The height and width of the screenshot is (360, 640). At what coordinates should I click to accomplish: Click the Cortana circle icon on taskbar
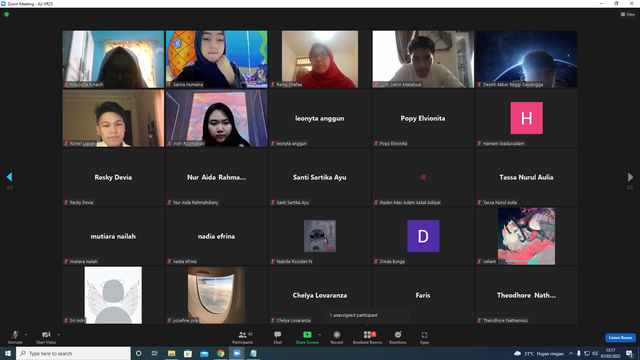(139, 353)
